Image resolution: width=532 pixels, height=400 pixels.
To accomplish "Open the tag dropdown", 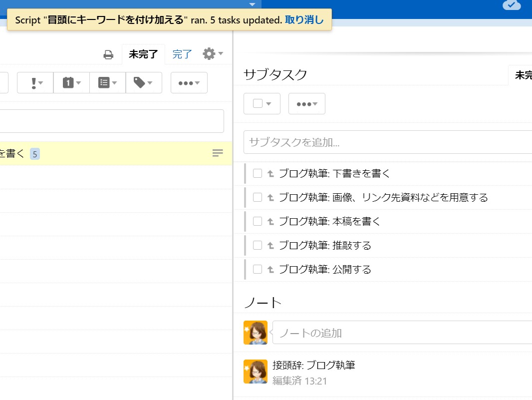I will [x=143, y=83].
